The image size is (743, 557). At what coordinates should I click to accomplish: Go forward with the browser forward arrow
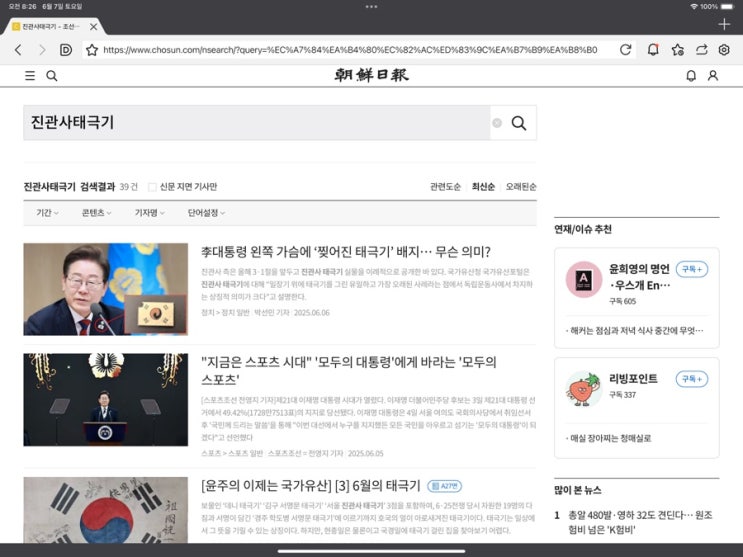pyautogui.click(x=42, y=50)
